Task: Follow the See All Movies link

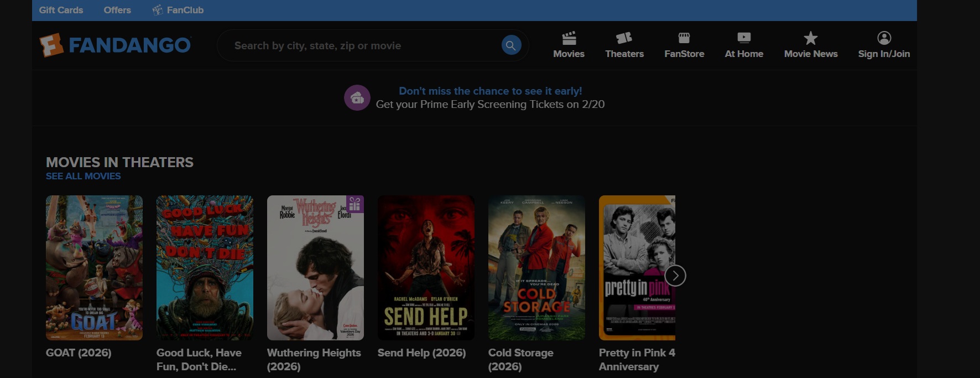Action: point(84,176)
